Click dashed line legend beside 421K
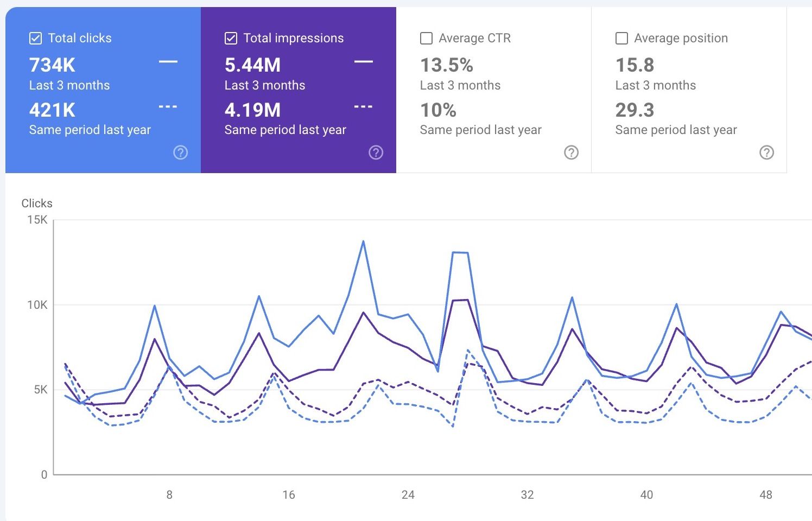 (x=168, y=107)
